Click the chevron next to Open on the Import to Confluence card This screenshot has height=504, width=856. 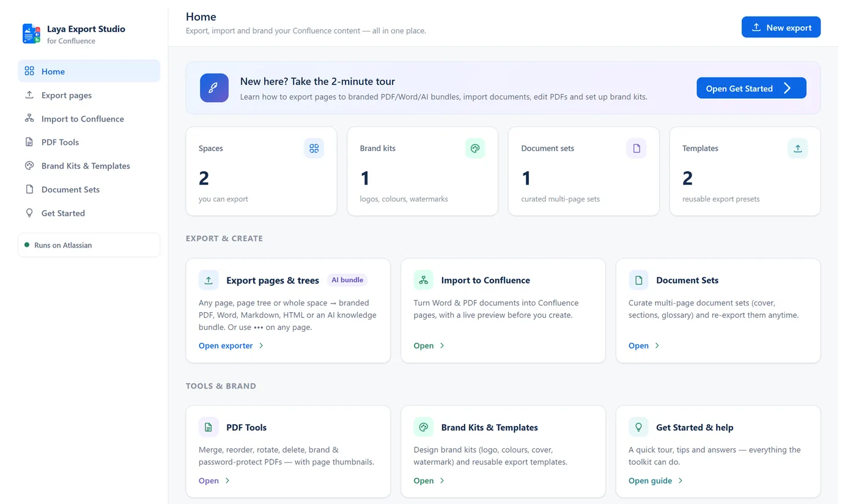click(x=442, y=346)
